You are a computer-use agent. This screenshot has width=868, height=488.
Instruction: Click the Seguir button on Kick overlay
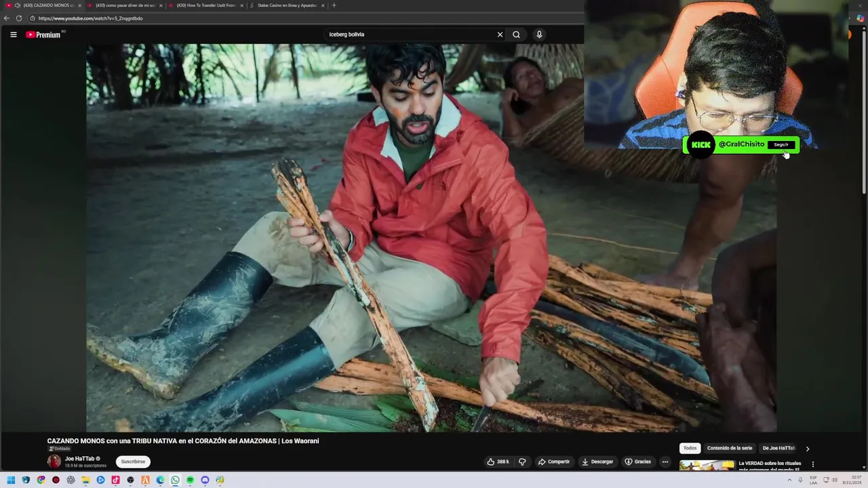[x=781, y=144]
